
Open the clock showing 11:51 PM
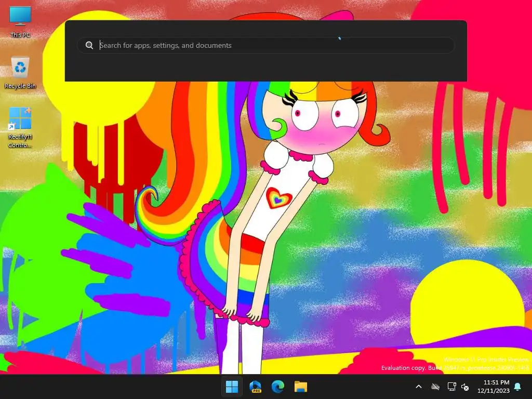(494, 387)
